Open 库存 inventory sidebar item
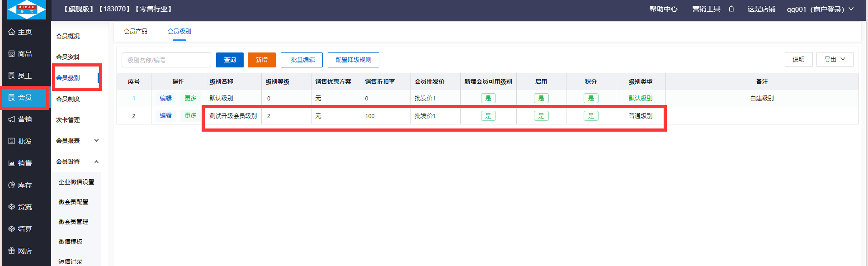868x266 pixels. point(20,185)
